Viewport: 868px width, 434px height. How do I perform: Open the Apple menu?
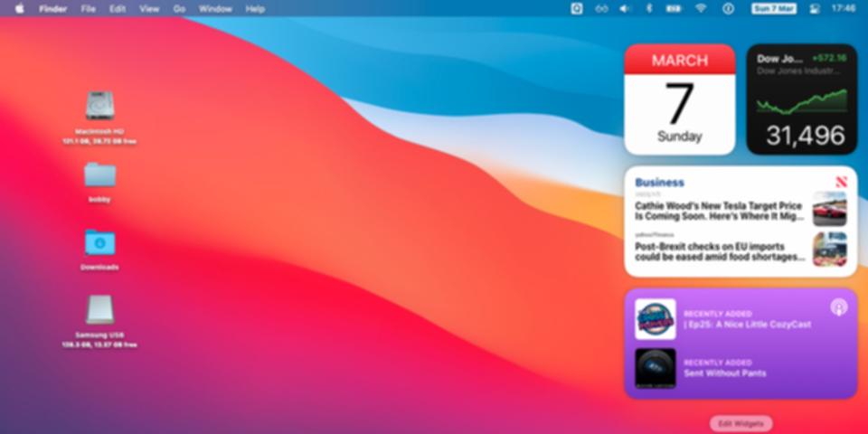click(x=19, y=8)
